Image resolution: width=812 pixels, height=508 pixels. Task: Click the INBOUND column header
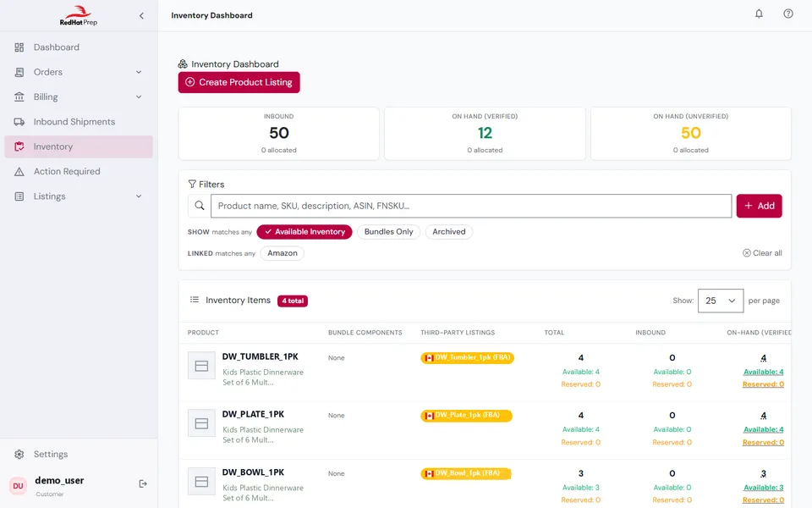click(x=650, y=332)
